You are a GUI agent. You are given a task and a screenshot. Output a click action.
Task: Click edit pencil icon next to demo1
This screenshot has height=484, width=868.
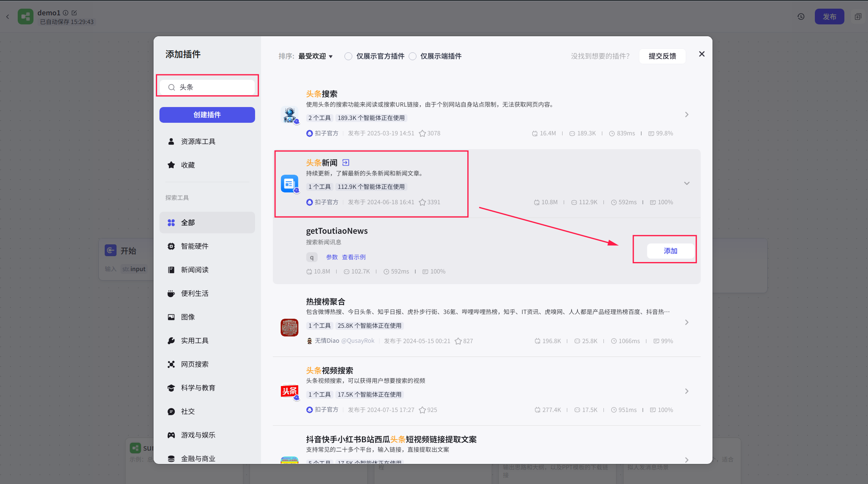(74, 13)
